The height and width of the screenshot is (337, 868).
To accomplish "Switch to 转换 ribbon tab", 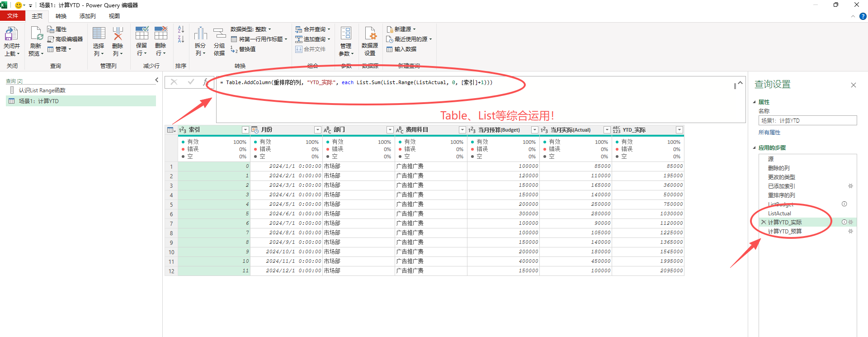I will click(x=61, y=16).
